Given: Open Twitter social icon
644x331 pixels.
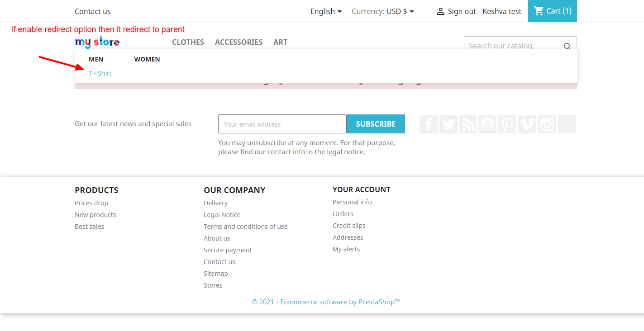Looking at the screenshot, I should pos(448,124).
